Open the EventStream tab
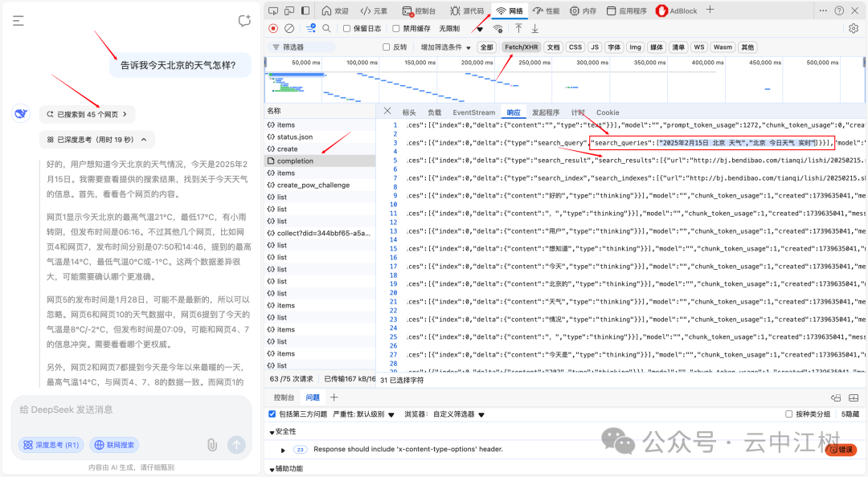The height and width of the screenshot is (477, 868). coord(474,112)
